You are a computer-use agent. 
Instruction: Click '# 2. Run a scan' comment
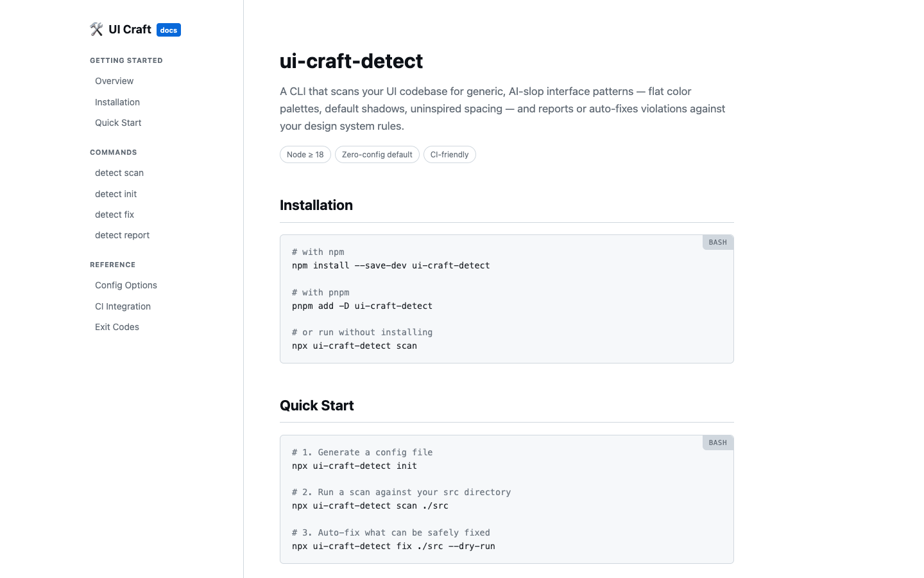pyautogui.click(x=401, y=492)
